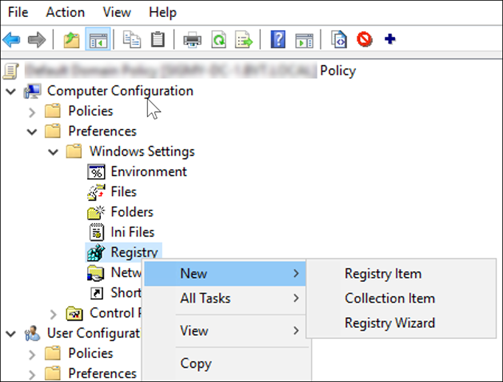Open the Action menu
Viewport: 503px width, 382px height.
pos(65,12)
